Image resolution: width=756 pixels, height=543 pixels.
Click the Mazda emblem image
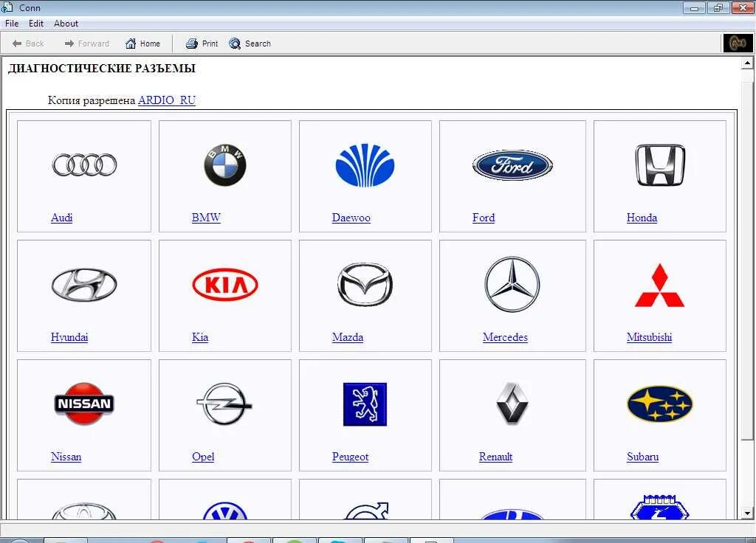365,284
